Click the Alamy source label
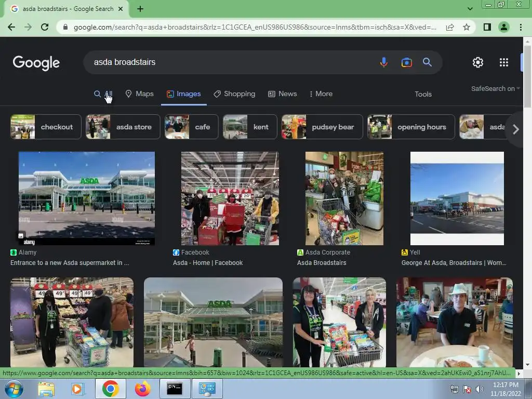Image resolution: width=532 pixels, height=399 pixels. tap(23, 252)
